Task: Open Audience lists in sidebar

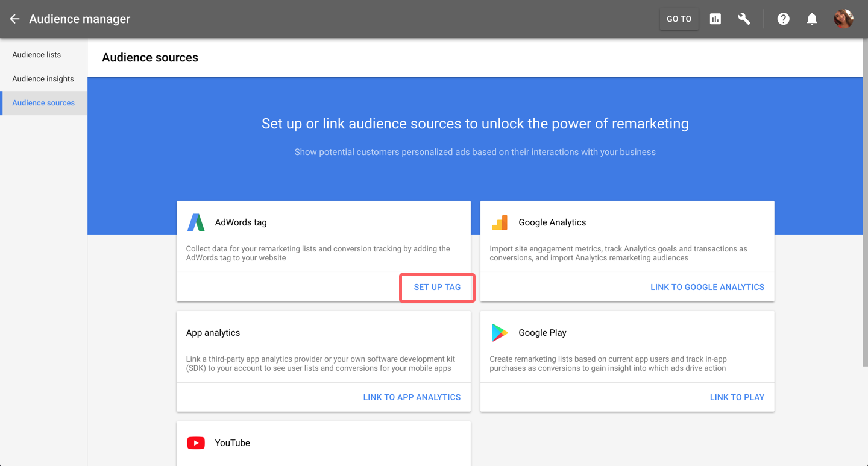Action: click(x=43, y=55)
